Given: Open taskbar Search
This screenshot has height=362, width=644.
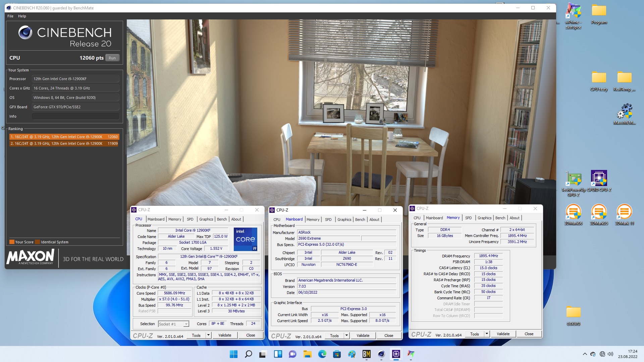Looking at the screenshot, I should click(248, 354).
